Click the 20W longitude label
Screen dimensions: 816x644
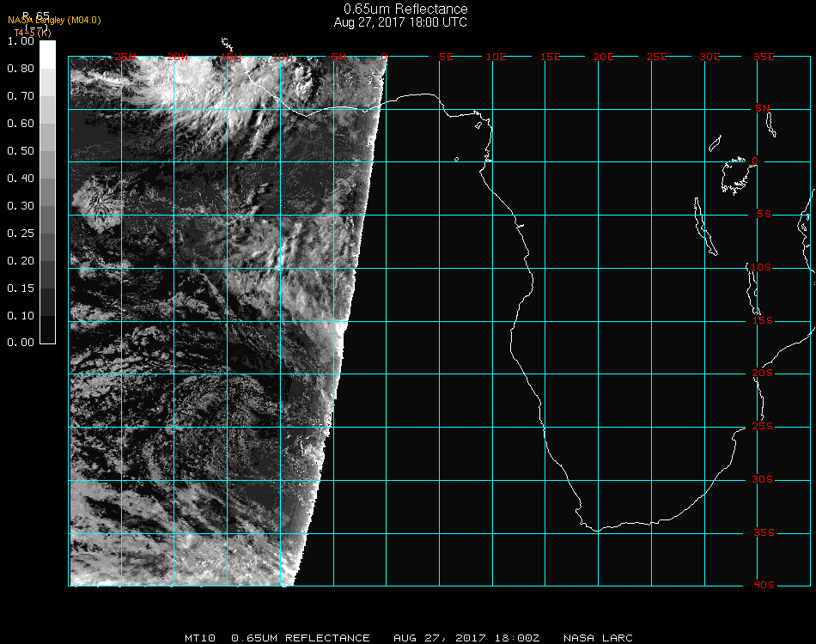[x=178, y=57]
